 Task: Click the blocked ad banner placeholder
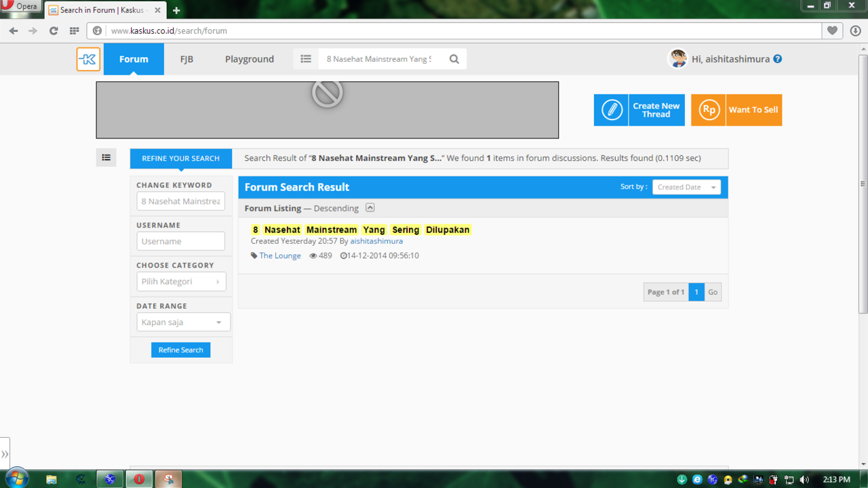click(x=328, y=110)
